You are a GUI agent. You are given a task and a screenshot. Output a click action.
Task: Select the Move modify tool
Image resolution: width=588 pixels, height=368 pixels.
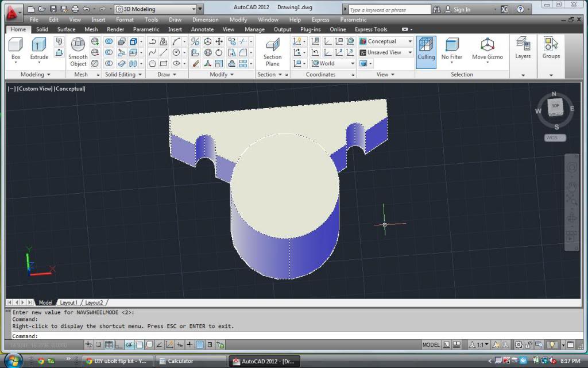tap(219, 41)
